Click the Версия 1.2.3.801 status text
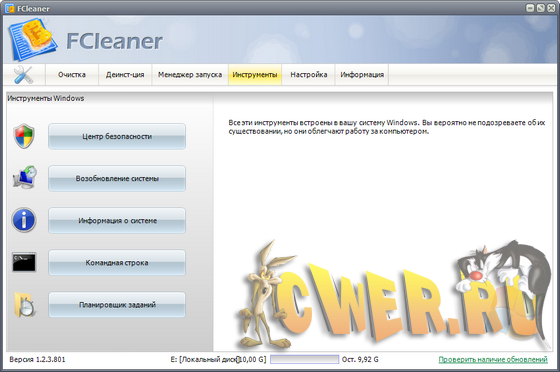 [37, 360]
